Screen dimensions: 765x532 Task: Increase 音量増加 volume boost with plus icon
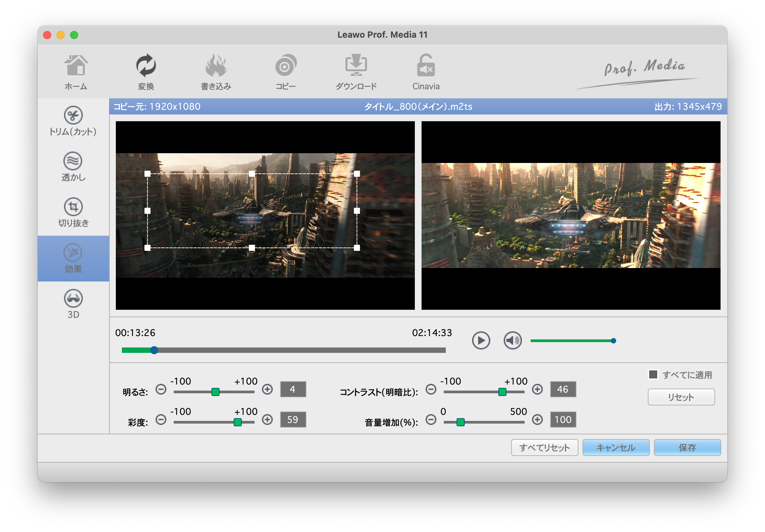tap(537, 420)
